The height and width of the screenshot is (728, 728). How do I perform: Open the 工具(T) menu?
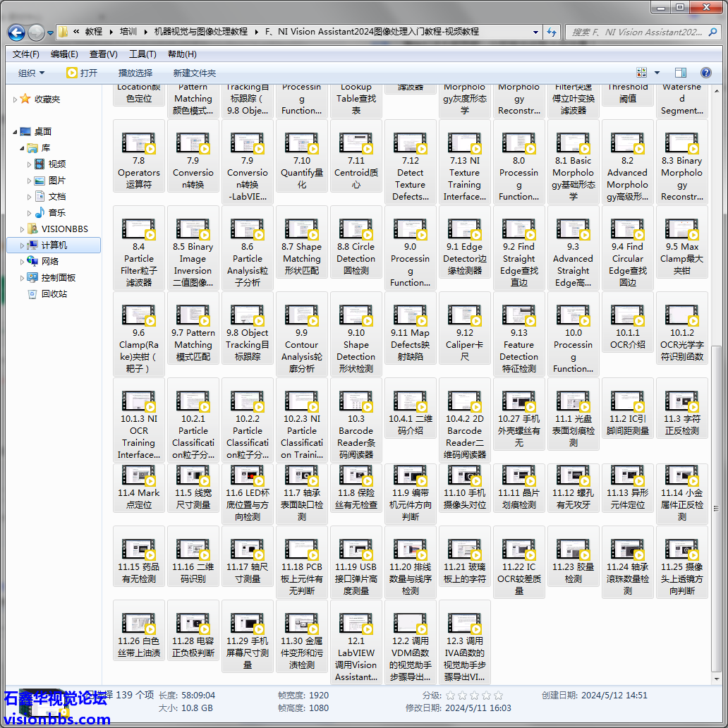(142, 54)
